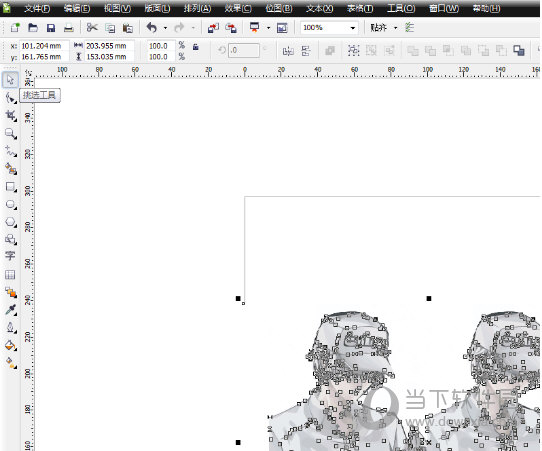Click the Undo arrow
The image size is (542, 451).
pos(151,27)
